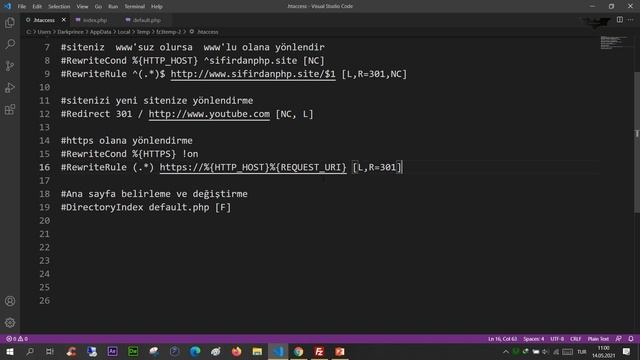Viewport: 640px width, 360px height.
Task: Open the Go menu
Action: pos(98,6)
